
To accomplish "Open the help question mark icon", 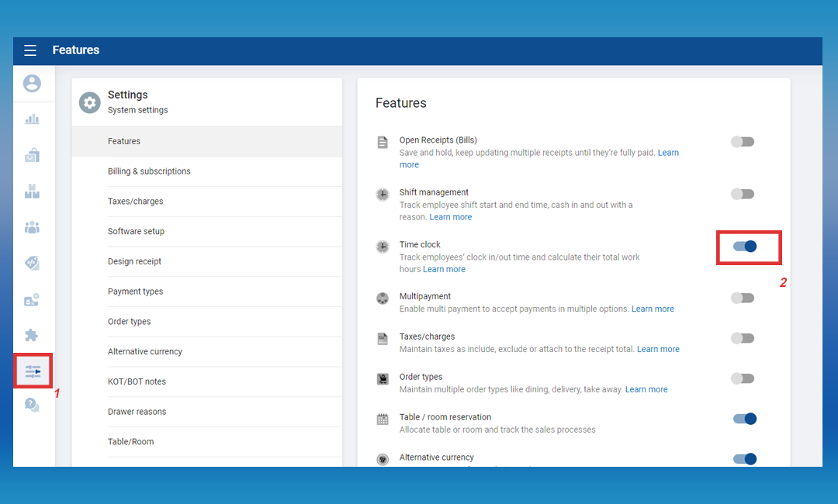I will tap(32, 405).
